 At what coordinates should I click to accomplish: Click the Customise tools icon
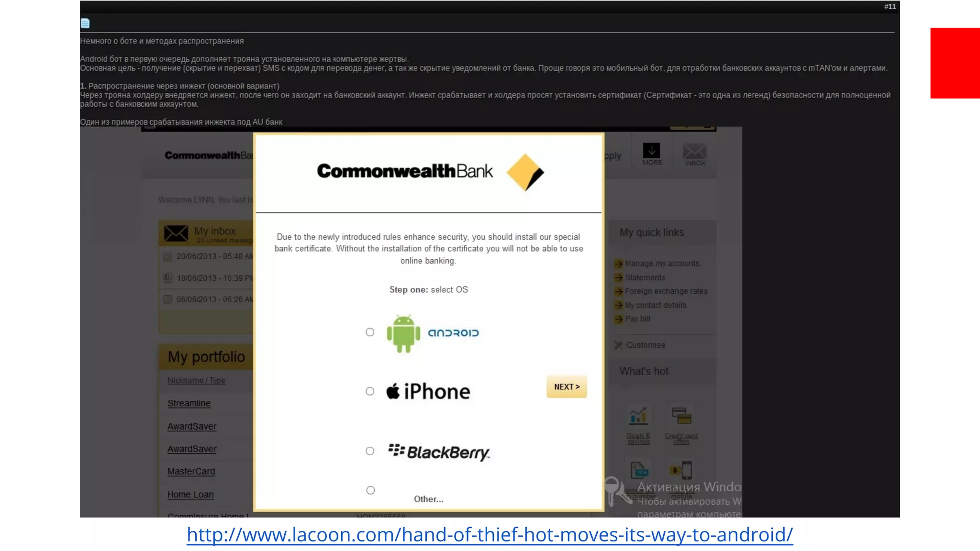pos(618,345)
